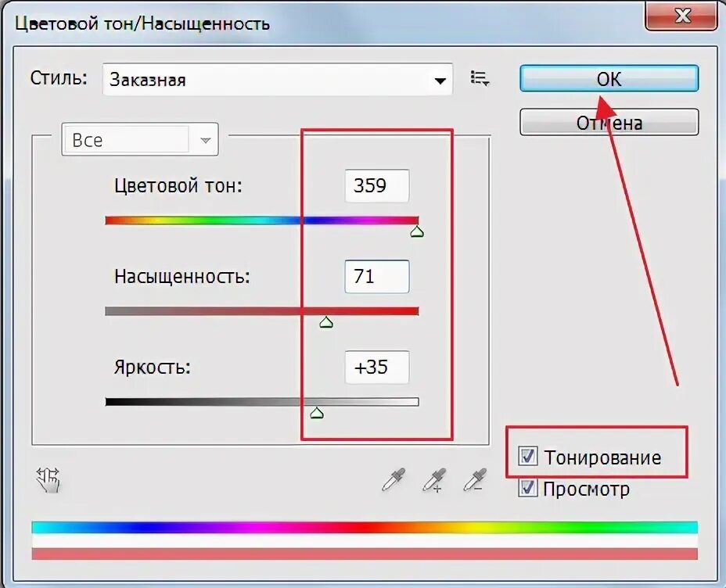Click the Насыщенность value field 71
Image resolution: width=726 pixels, height=588 pixels.
point(377,276)
